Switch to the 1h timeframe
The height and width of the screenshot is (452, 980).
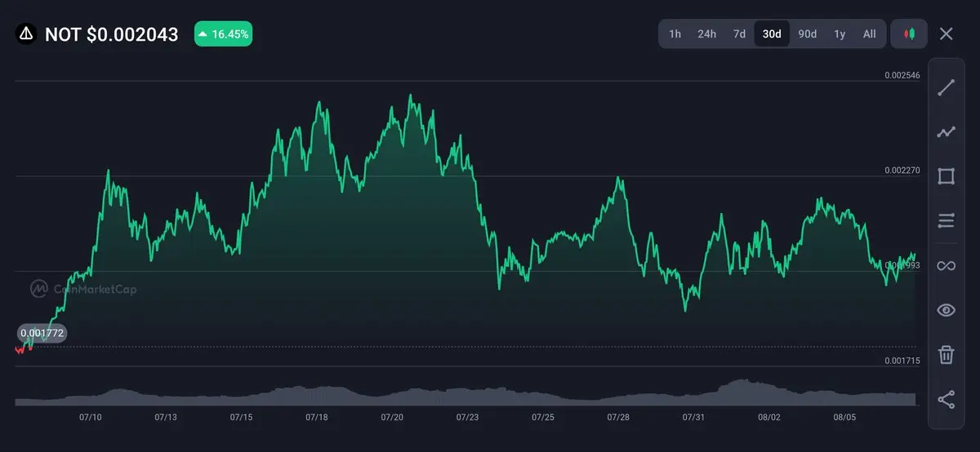pos(675,33)
